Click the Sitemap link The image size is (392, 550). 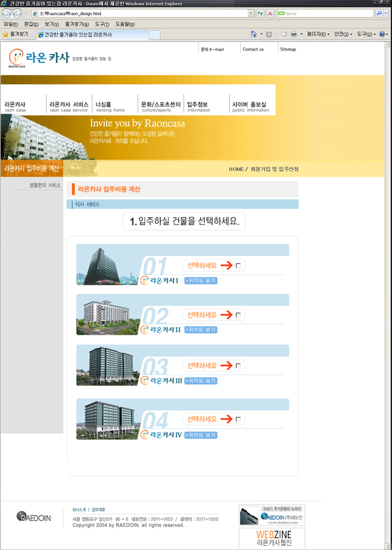coord(288,49)
